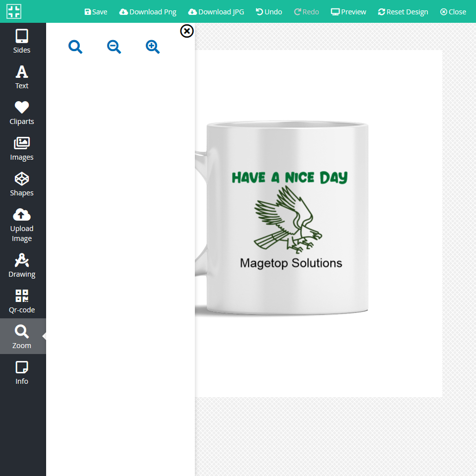Click the reset zoom magnifier icon
The width and height of the screenshot is (476, 476).
75,47
